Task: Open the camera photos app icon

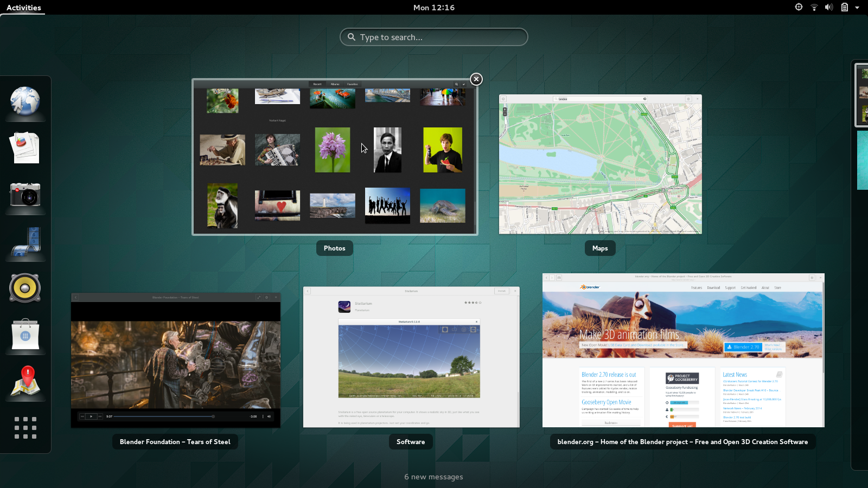Action: tap(25, 195)
